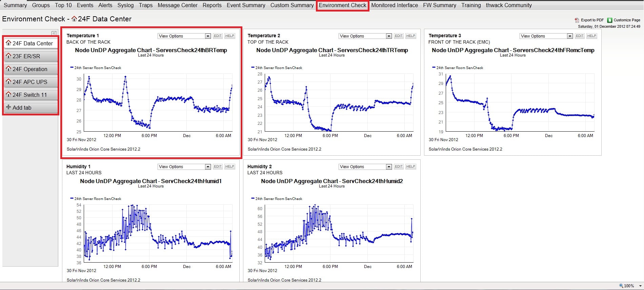Open View Options dropdown for Temperature 3
Viewport: 644px width, 290px height.
coord(546,36)
